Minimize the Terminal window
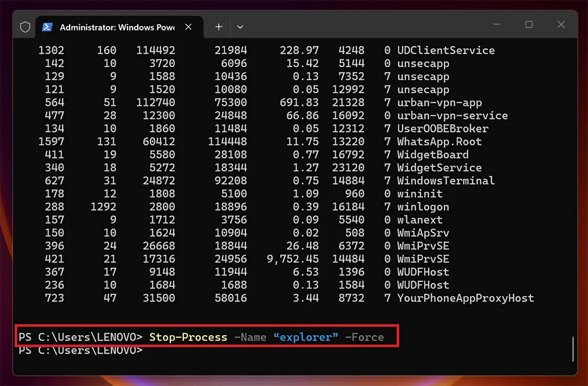Viewport: 588px width, 386px height. pyautogui.click(x=497, y=25)
